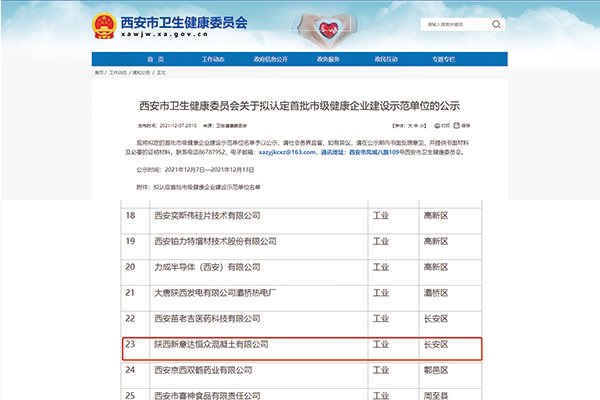Go to 首页 in the breadcrumb
Image resolution: width=600 pixels, height=400 pixels.
[x=99, y=73]
